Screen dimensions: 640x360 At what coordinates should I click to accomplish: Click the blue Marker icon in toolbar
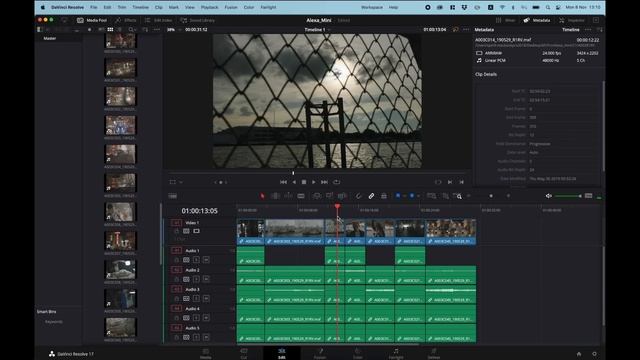pyautogui.click(x=412, y=196)
